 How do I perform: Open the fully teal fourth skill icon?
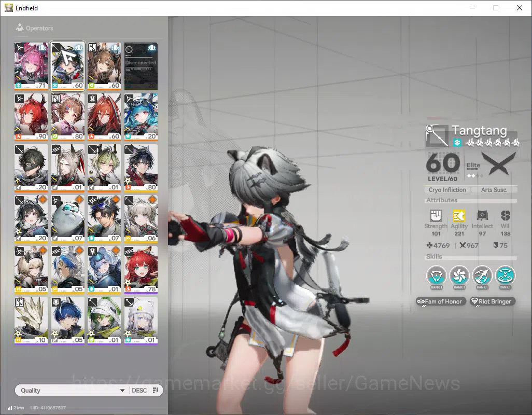tap(505, 275)
